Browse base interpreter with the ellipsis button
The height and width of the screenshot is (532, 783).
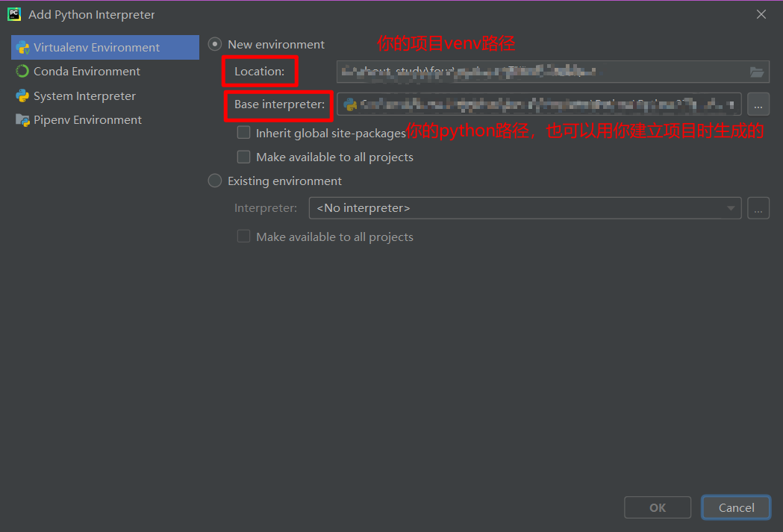758,104
